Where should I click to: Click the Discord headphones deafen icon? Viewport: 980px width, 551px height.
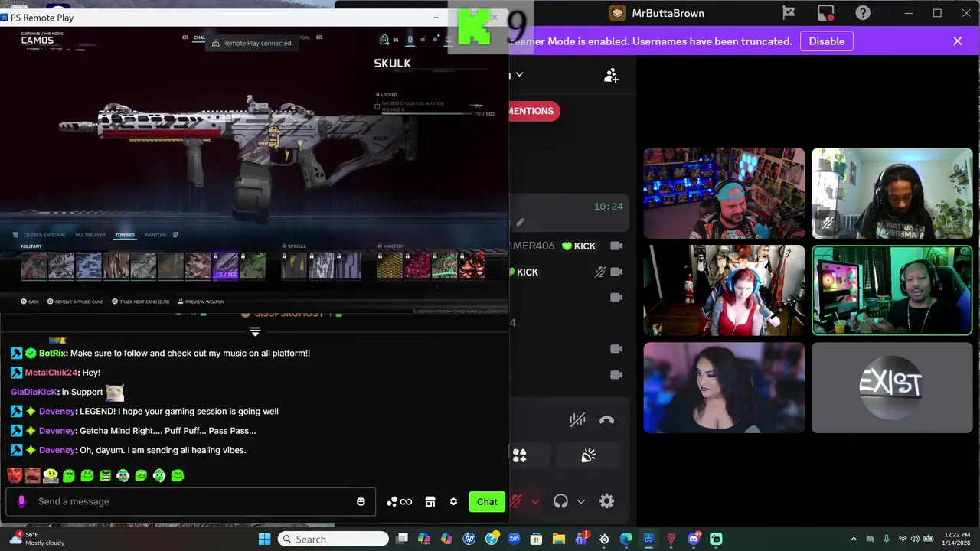click(x=560, y=501)
